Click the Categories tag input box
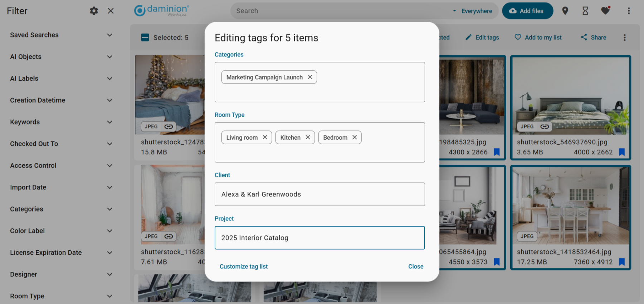This screenshot has width=644, height=304. point(319,82)
